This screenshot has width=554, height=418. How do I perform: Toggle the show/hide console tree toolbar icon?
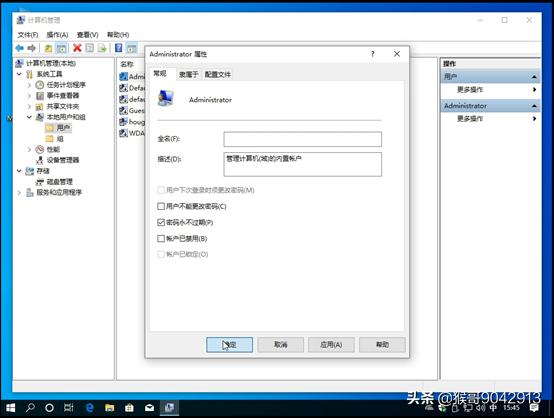[61, 48]
